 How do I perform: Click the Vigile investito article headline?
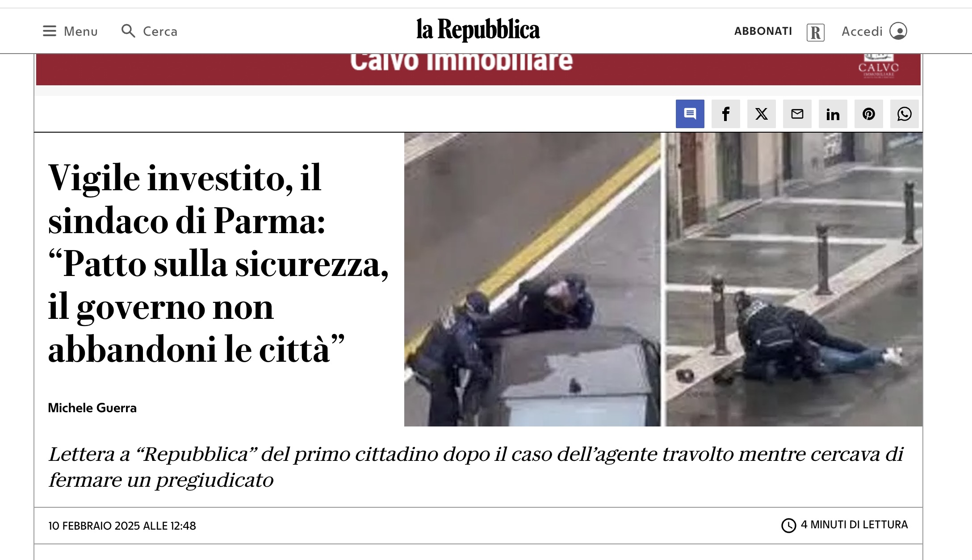pyautogui.click(x=218, y=263)
